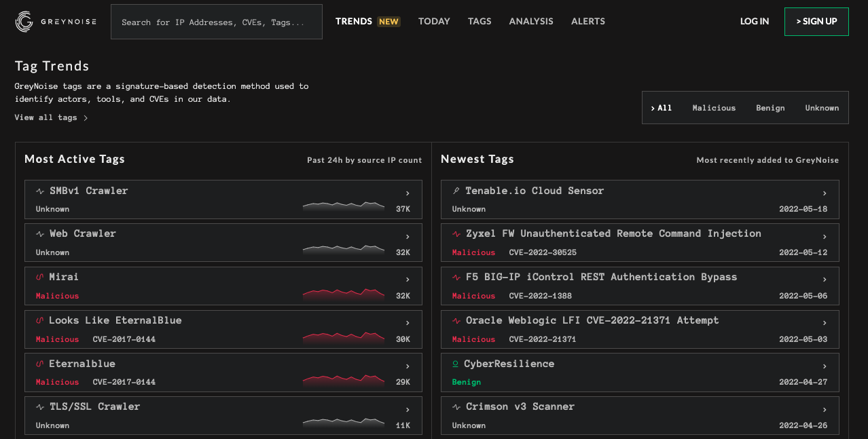The width and height of the screenshot is (868, 439).
Task: Click the Looks Like EternalBlue sparkline
Action: [x=344, y=337]
